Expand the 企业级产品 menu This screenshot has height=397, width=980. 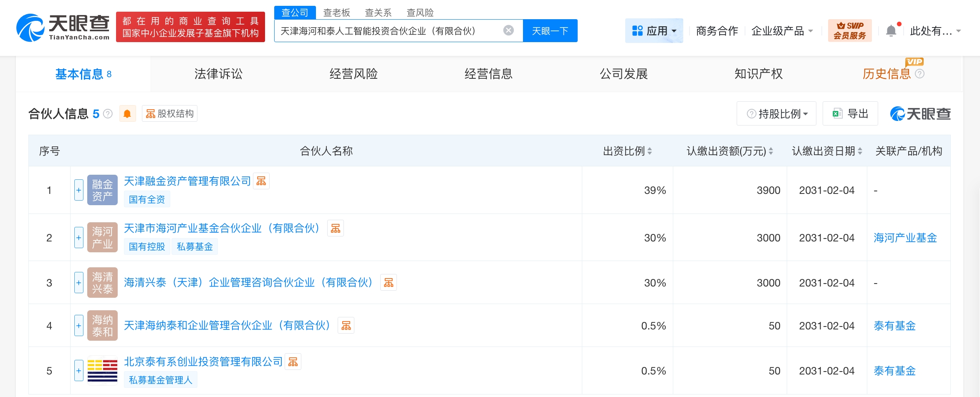pos(782,31)
